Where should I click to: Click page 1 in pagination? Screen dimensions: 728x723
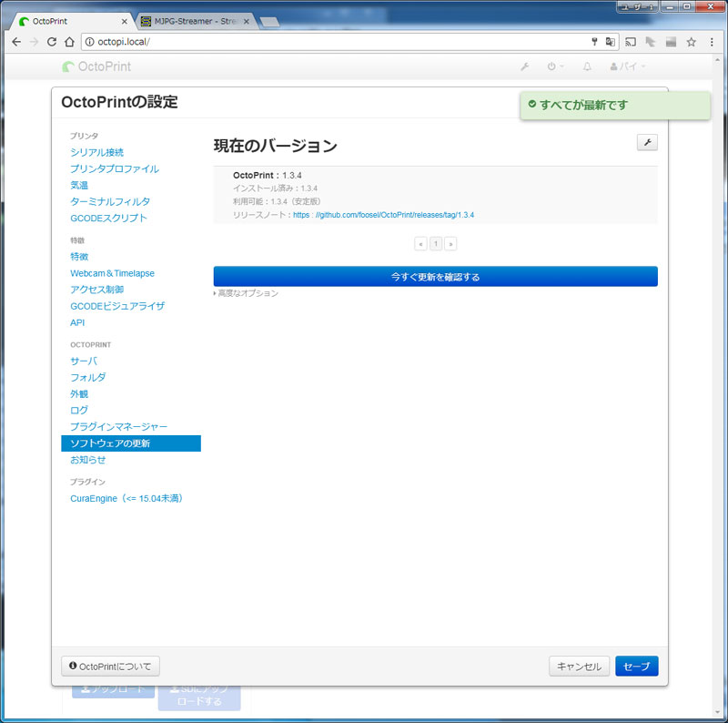(436, 243)
